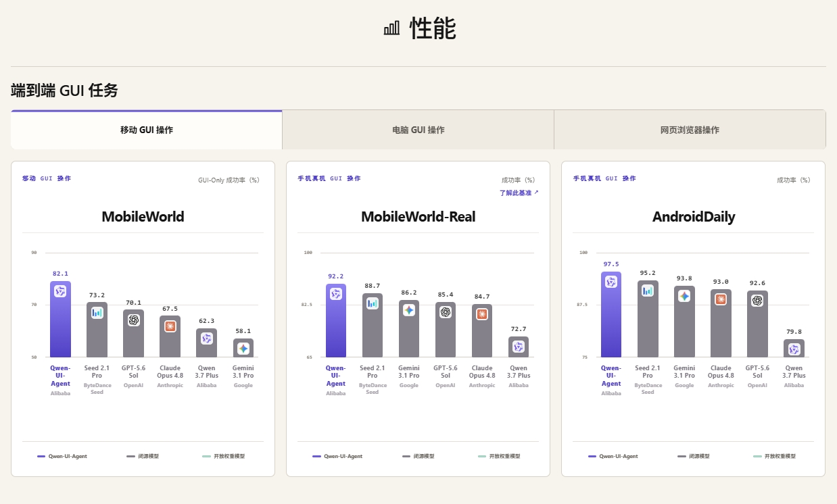Click Claude Opus 4.8 logo in MobileWorld-Real chart
Viewport: 837px width, 504px height.
click(481, 314)
